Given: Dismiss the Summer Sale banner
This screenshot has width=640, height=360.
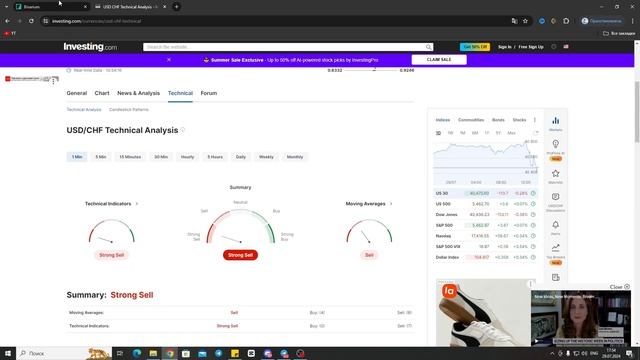Looking at the screenshot, I should [169, 60].
